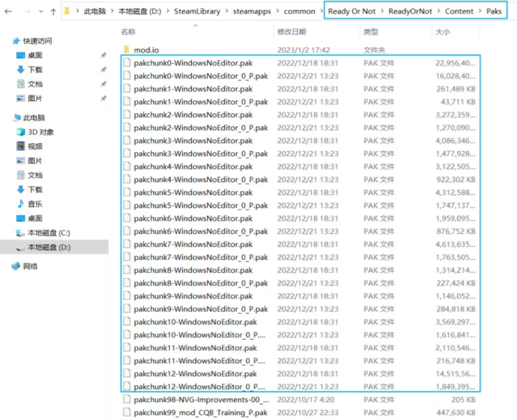The width and height of the screenshot is (517, 420).
Task: Select pakchunk10-WindowsNoEditor.pak file icon
Action: pos(127,321)
